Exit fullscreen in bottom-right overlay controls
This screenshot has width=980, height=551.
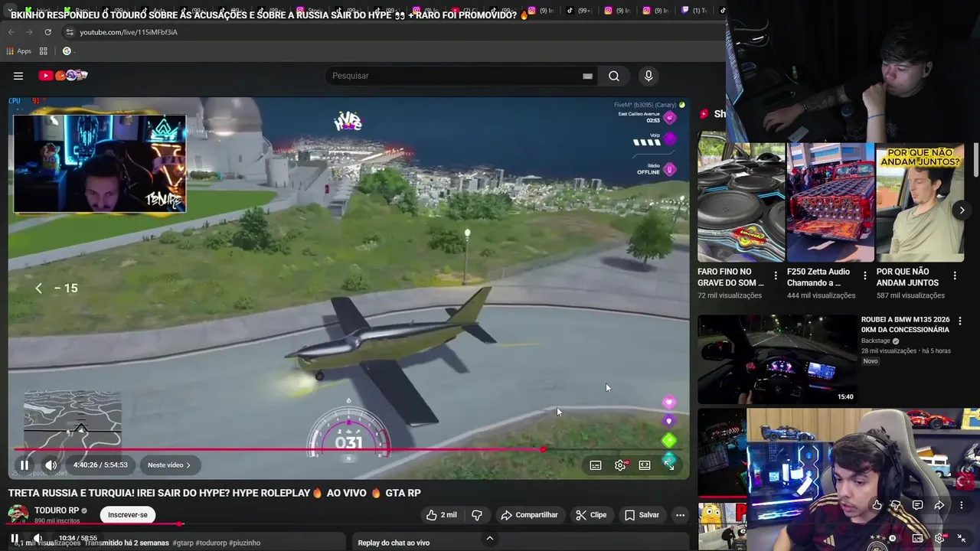(962, 538)
